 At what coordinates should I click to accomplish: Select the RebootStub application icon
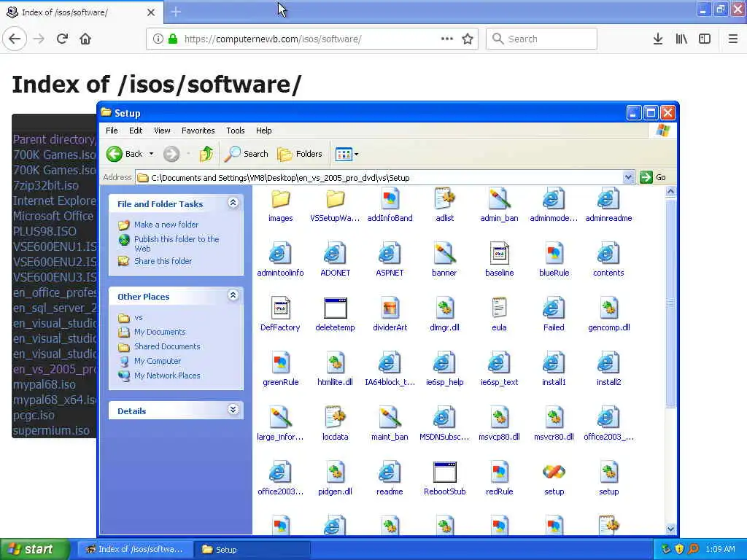pyautogui.click(x=444, y=472)
